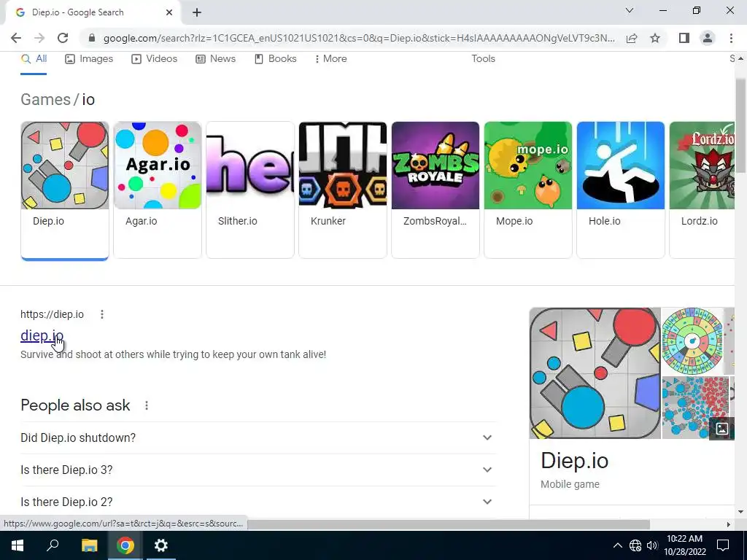The image size is (747, 560).
Task: Open the Windows notification center
Action: pos(723,545)
